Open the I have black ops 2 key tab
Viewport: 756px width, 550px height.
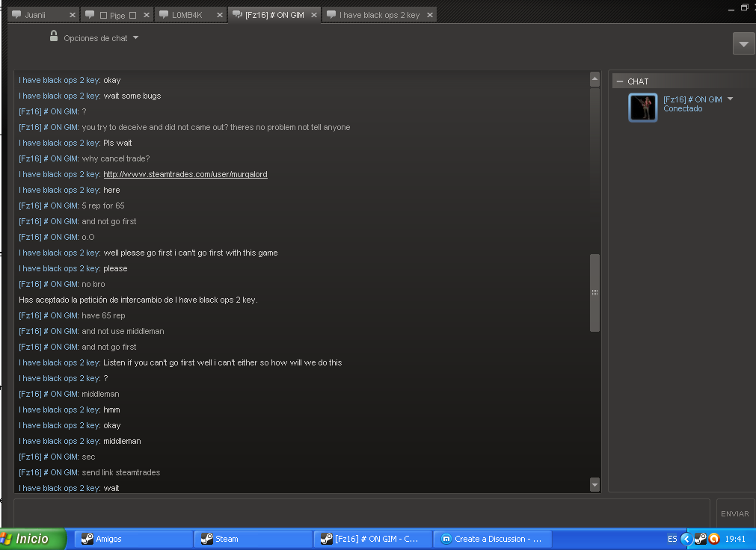pos(379,15)
